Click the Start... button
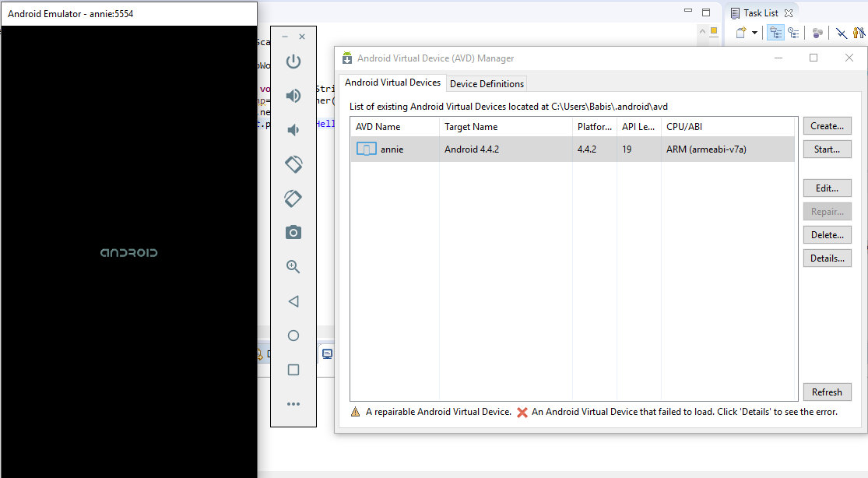The image size is (868, 478). [827, 149]
